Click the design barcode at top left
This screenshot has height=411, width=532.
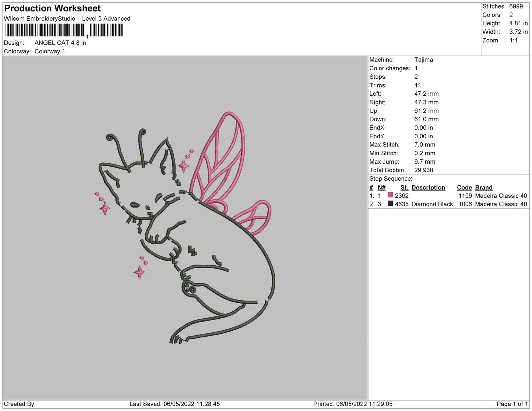(64, 30)
